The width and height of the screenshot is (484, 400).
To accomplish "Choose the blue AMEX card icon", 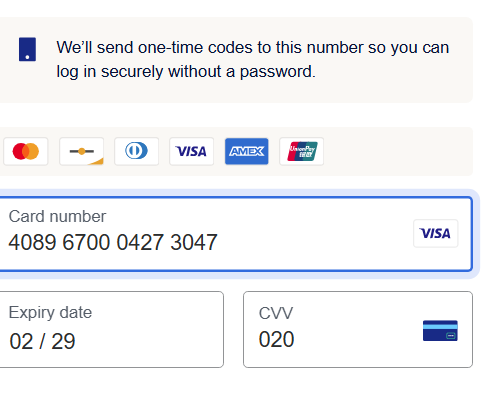I will 247,151.
